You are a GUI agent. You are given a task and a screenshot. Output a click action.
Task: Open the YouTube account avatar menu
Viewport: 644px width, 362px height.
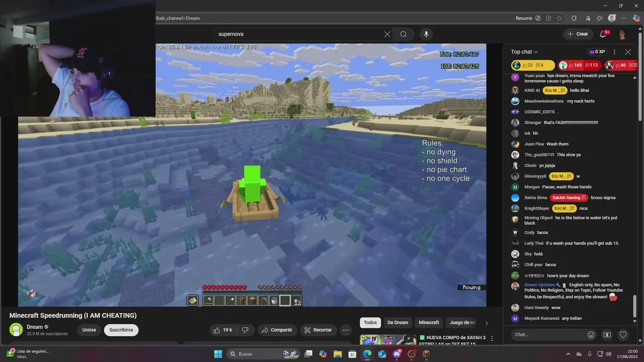[622, 34]
